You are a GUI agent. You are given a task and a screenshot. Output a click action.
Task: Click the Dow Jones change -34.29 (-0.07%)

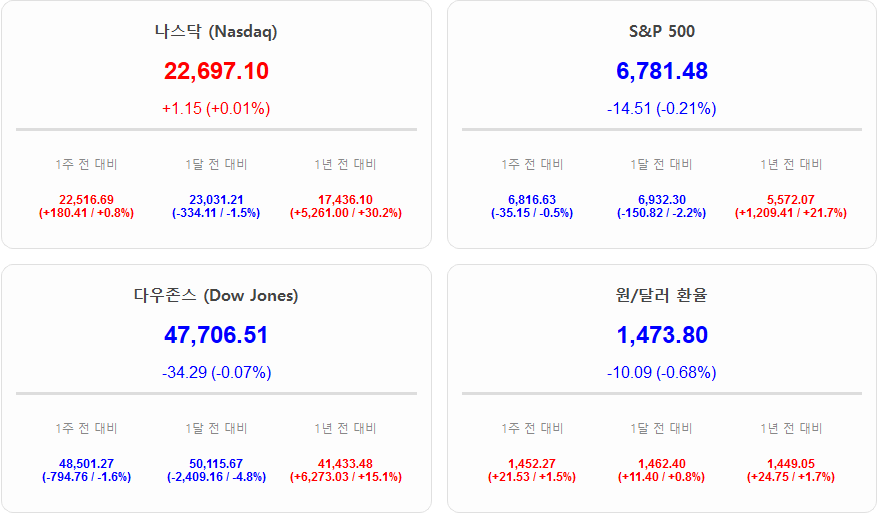[x=216, y=373]
